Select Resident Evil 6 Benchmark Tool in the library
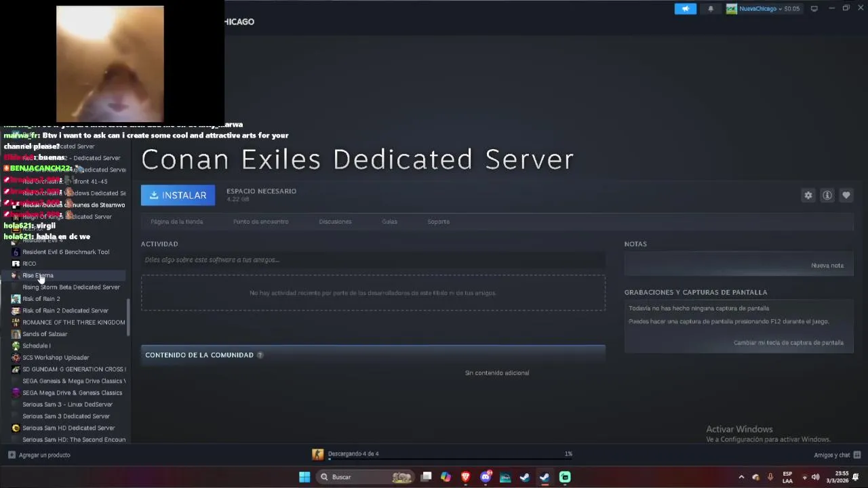 66,252
